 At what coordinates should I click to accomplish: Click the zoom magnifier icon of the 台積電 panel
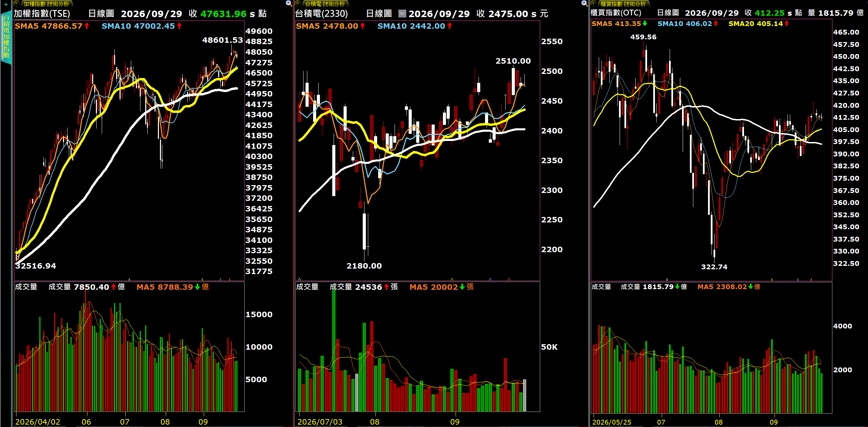[584, 3]
